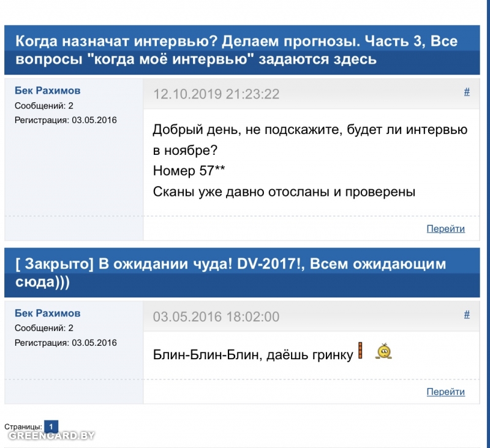
Task: Select page 1 in pagination
Action: click(x=51, y=427)
